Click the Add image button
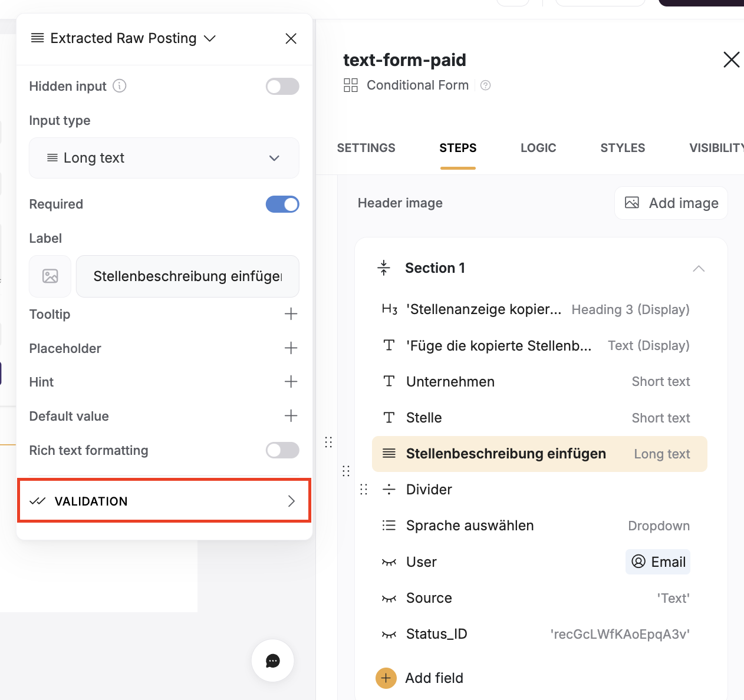The width and height of the screenshot is (744, 700). [671, 203]
